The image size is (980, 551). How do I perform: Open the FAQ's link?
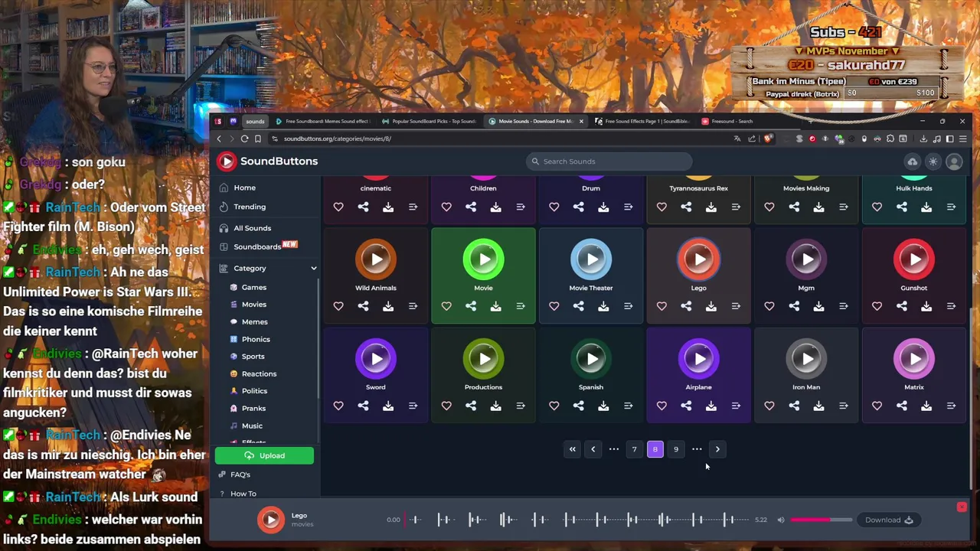pyautogui.click(x=240, y=474)
